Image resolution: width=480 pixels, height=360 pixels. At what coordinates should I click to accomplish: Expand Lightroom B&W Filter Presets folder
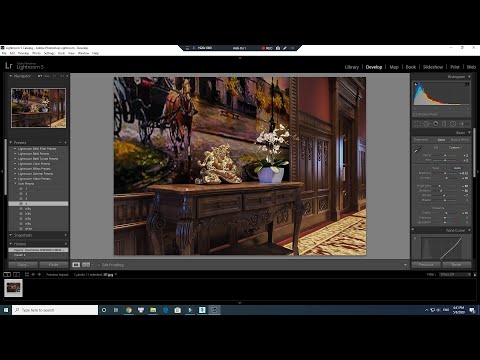[15, 149]
